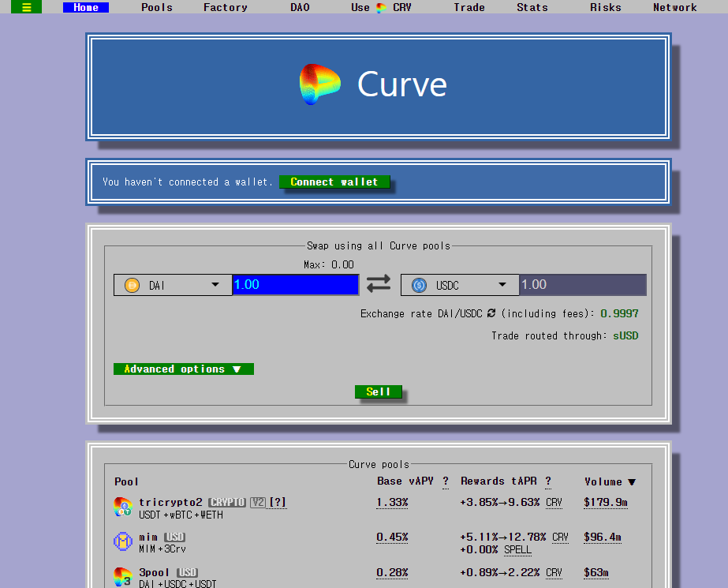This screenshot has width=728, height=588.
Task: Click the USD tag on 3pool
Action: click(187, 572)
